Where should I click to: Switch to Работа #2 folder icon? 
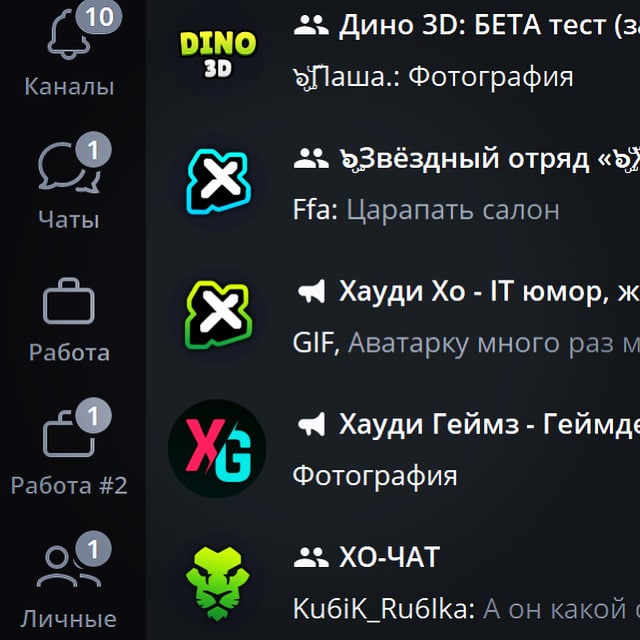(x=69, y=434)
